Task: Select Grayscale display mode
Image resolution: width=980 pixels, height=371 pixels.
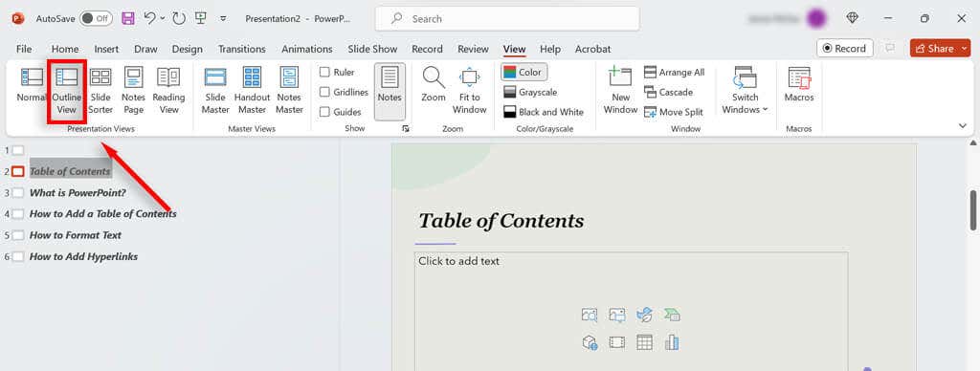Action: (x=530, y=92)
